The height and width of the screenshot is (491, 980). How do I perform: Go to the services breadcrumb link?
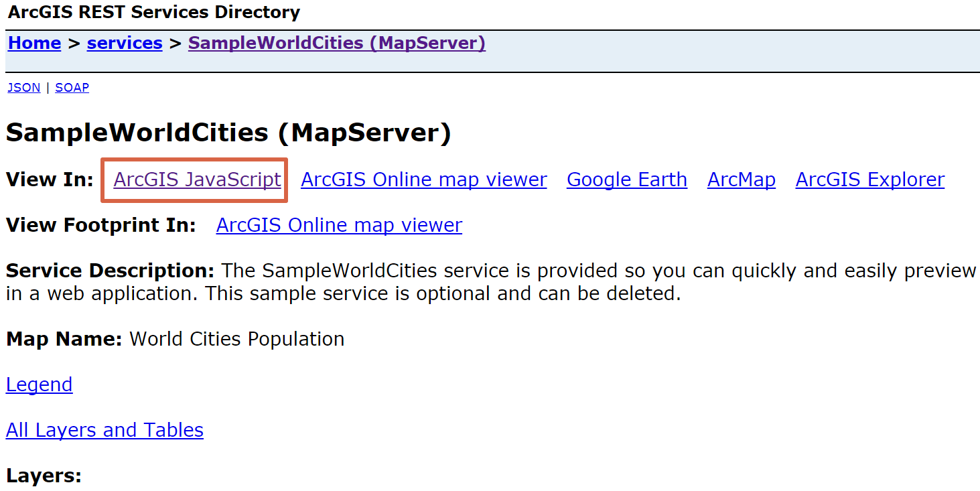(125, 44)
